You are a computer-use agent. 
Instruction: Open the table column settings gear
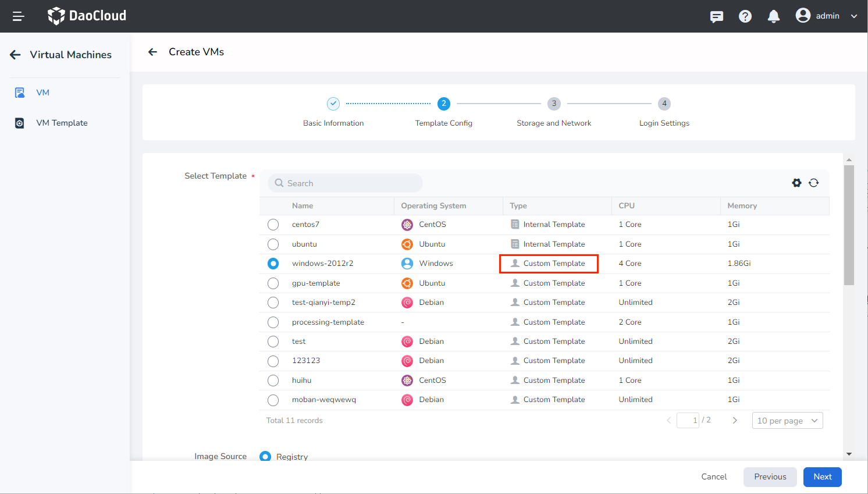pyautogui.click(x=796, y=182)
